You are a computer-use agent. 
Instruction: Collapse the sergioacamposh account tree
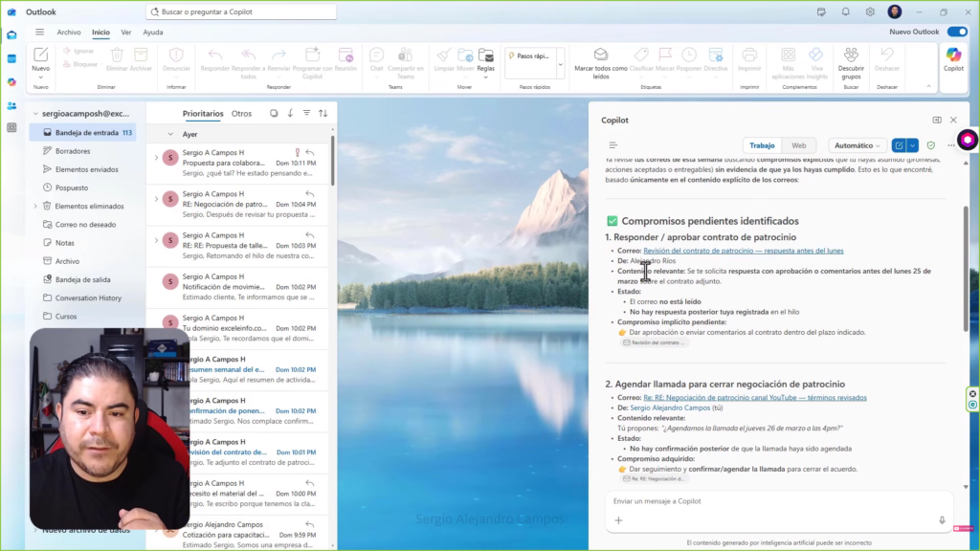[x=35, y=114]
